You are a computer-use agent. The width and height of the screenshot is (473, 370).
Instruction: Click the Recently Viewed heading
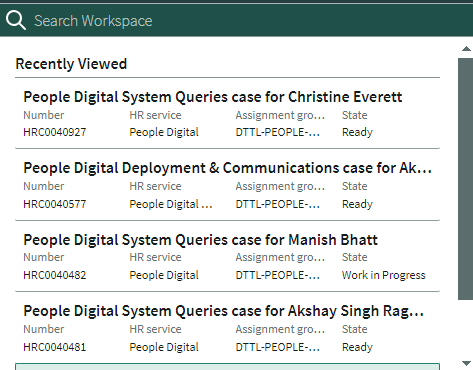tap(71, 64)
